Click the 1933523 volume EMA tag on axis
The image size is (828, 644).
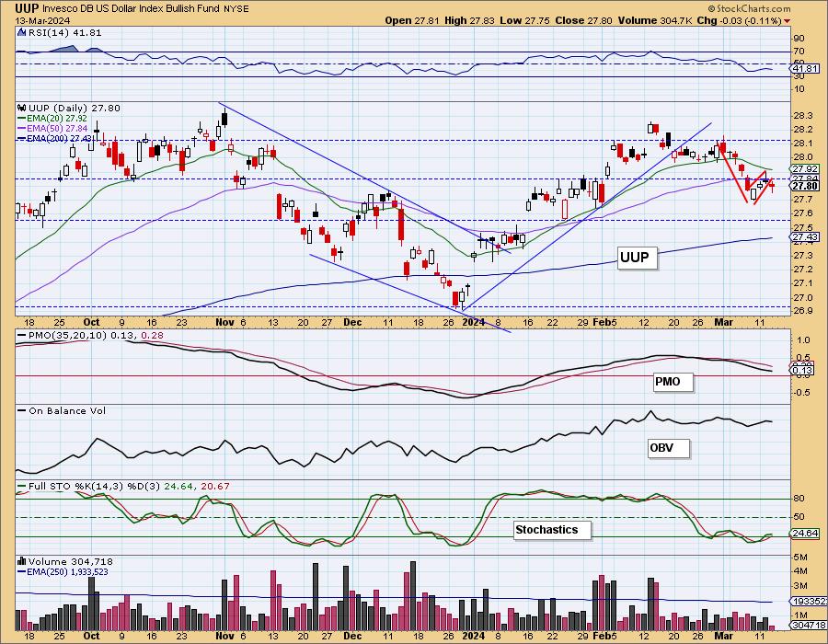click(x=809, y=602)
